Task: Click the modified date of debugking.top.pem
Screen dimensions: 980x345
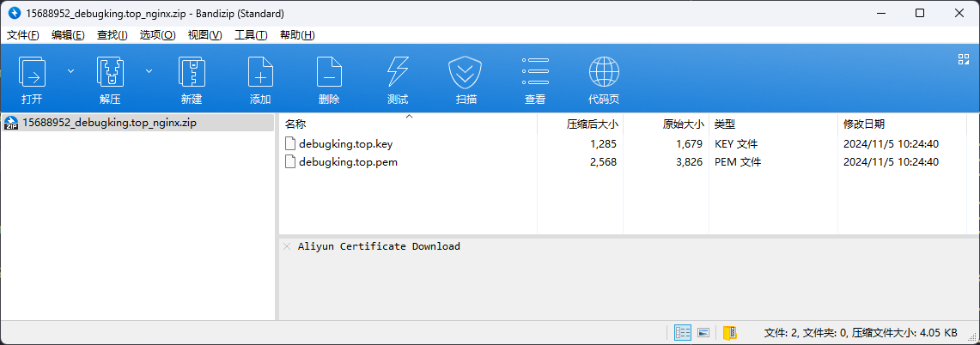Action: pos(892,162)
